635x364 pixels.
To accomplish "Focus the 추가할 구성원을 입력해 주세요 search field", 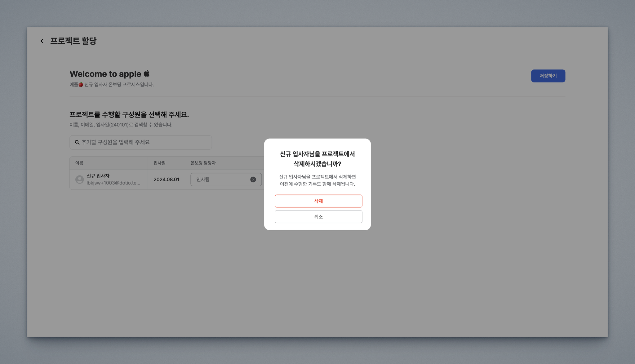I will pos(140,142).
